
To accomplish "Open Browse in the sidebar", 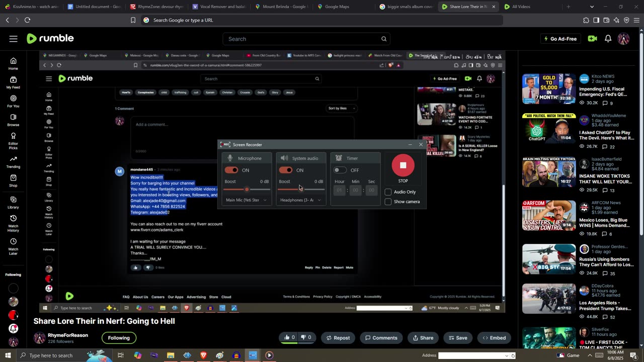I will coord(13,120).
